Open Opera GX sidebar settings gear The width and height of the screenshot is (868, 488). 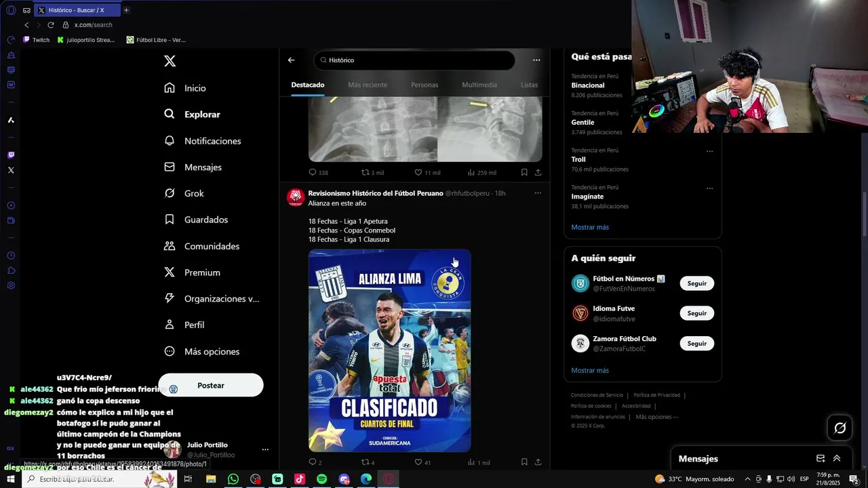[11, 285]
